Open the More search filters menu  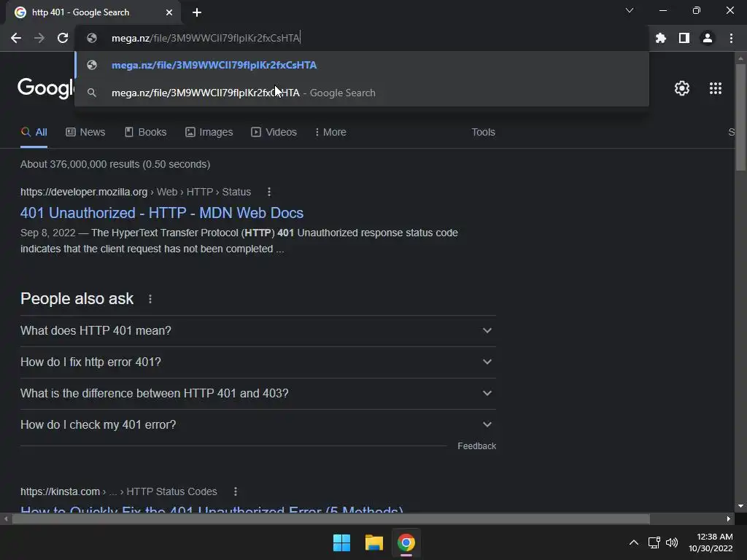[330, 132]
